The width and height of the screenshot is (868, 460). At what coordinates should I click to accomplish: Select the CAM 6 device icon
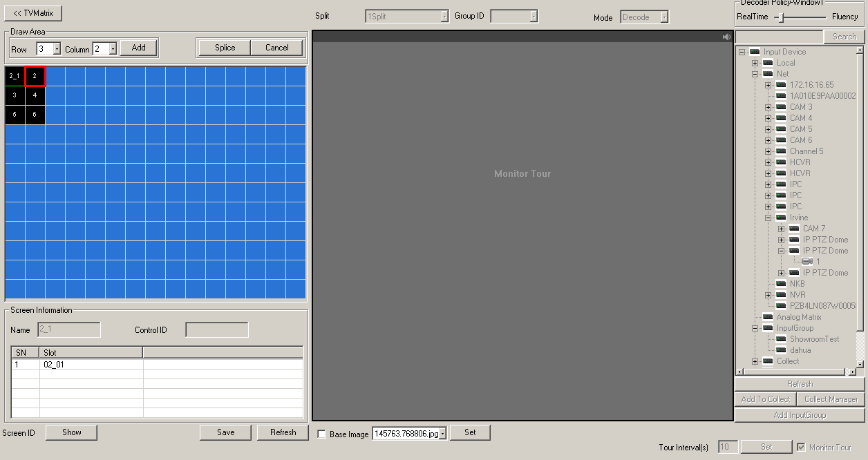coord(781,140)
